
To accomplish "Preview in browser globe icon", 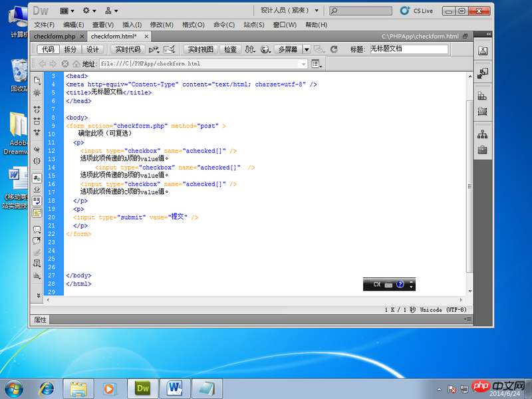I will [265, 49].
